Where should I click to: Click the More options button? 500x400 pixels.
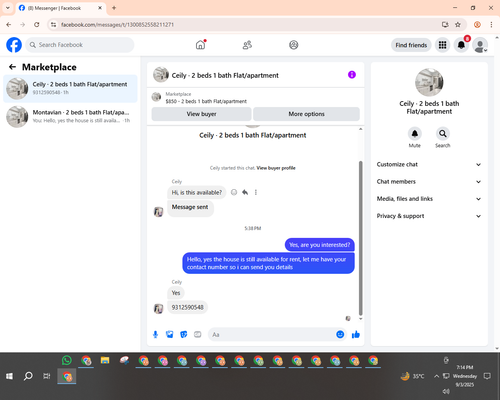pyautogui.click(x=306, y=114)
